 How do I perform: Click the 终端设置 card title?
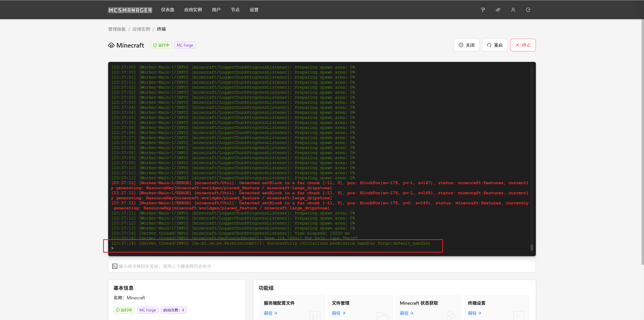[x=477, y=303]
